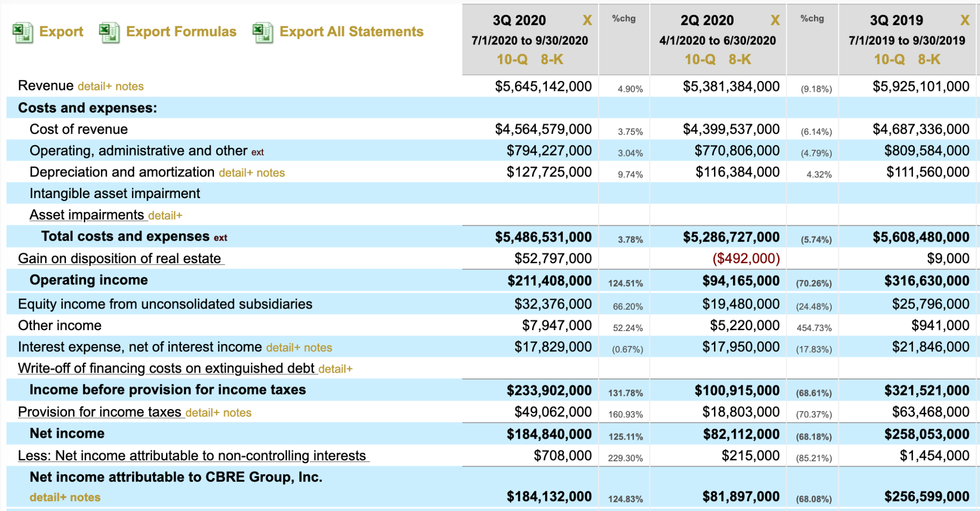Viewport: 980px width, 511px height.
Task: Click the Excel icon beside Export Formulas
Action: (109, 33)
